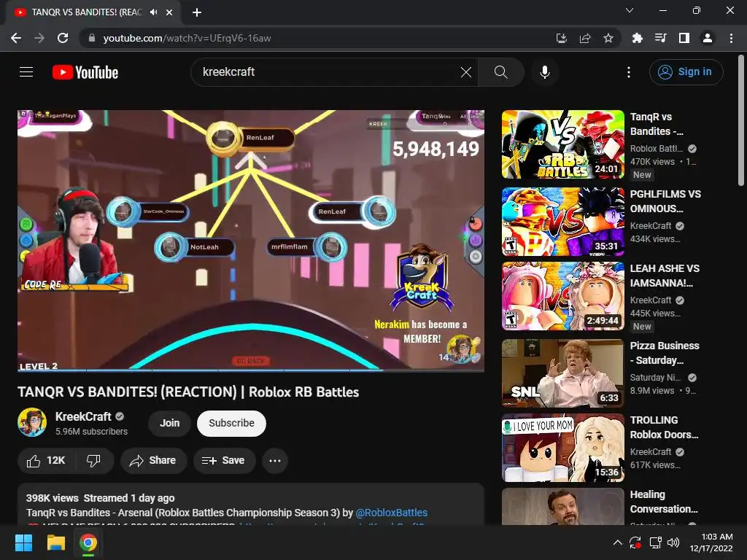Dislike the video with thumbs down
This screenshot has width=747, height=560.
[94, 461]
